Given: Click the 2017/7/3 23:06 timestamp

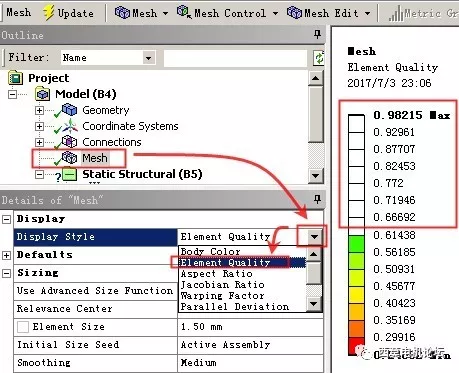Looking at the screenshot, I should tap(389, 83).
